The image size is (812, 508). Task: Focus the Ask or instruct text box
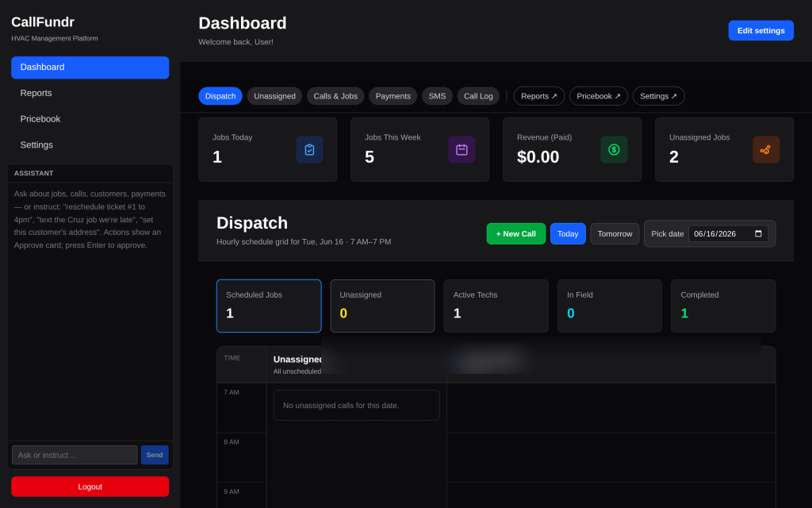pyautogui.click(x=75, y=455)
